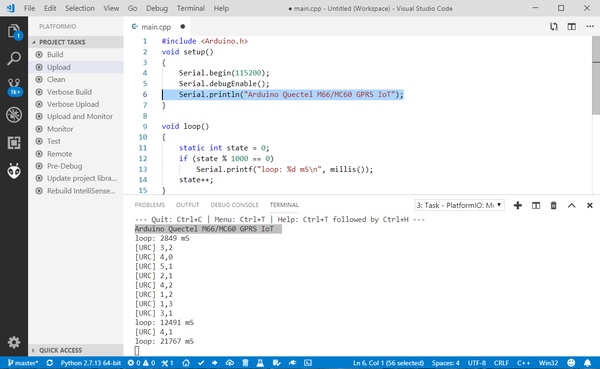This screenshot has height=369, width=600.
Task: Run the Pre-Debug task
Action: coord(76,166)
